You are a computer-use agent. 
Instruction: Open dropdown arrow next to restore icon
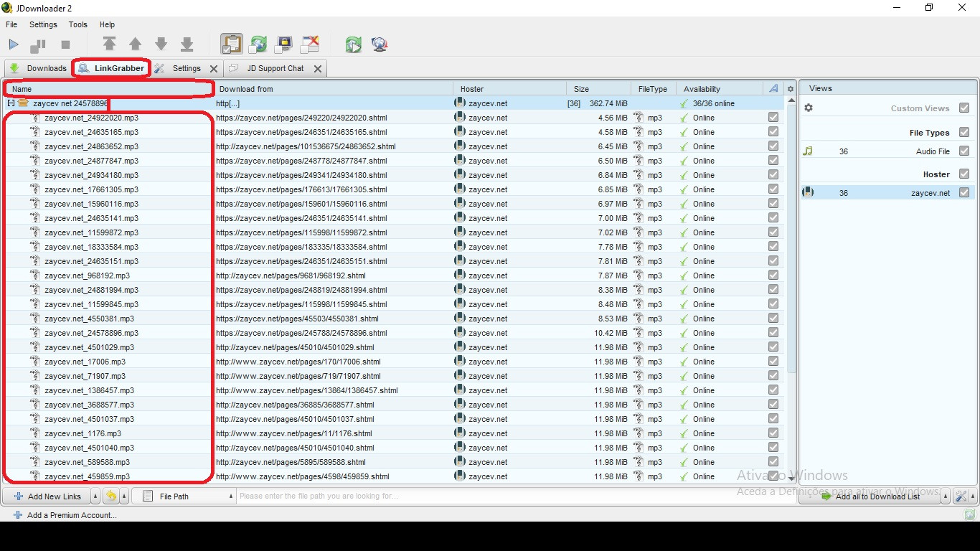(x=125, y=496)
